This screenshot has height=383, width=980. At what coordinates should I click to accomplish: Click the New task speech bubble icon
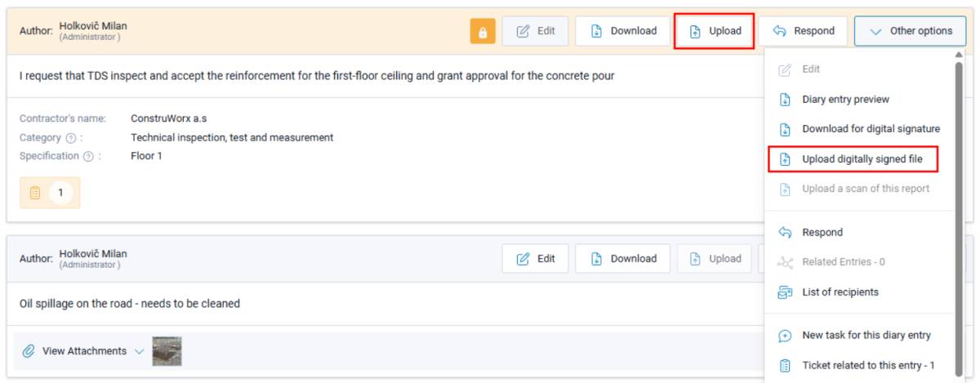(785, 336)
